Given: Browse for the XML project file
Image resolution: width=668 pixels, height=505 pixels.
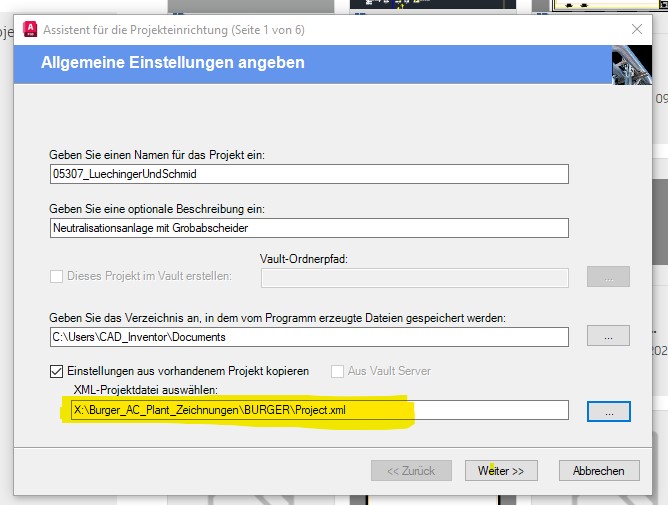Looking at the screenshot, I should pyautogui.click(x=609, y=412).
